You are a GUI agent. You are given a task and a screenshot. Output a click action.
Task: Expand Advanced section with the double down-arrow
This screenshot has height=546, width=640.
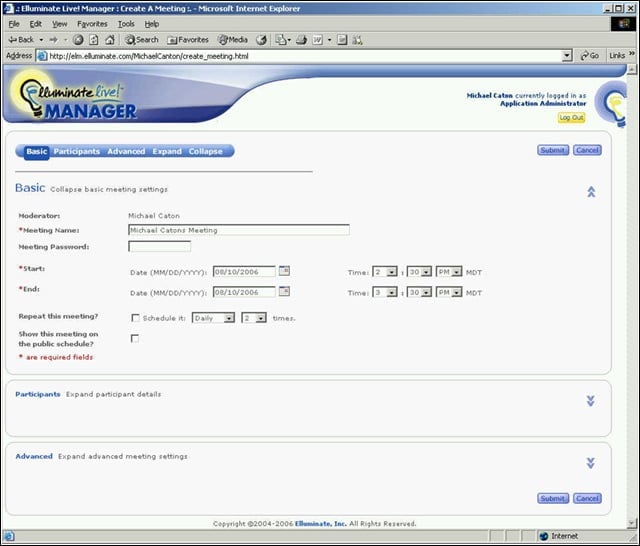[591, 463]
